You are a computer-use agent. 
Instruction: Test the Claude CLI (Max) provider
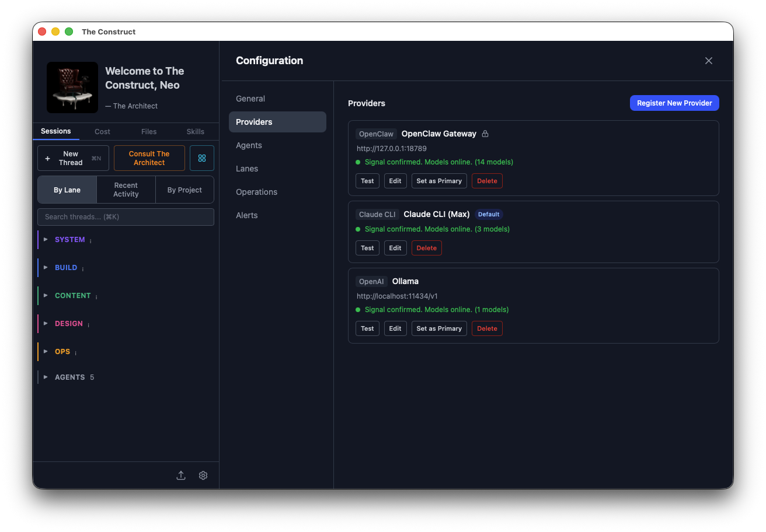point(367,248)
